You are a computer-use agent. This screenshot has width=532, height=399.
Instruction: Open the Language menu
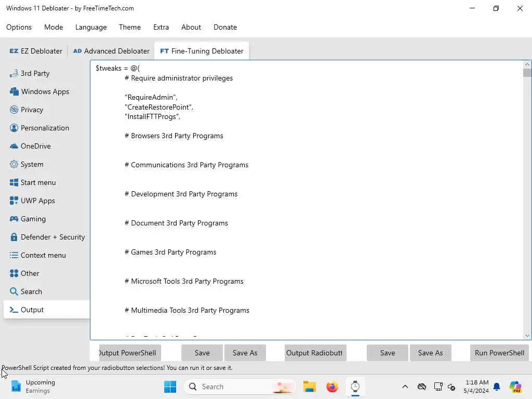(91, 27)
